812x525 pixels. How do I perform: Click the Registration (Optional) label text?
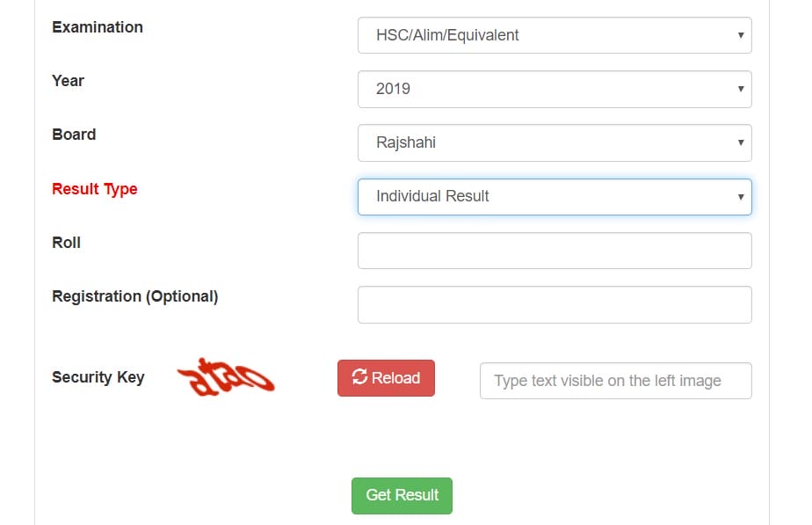pos(135,296)
